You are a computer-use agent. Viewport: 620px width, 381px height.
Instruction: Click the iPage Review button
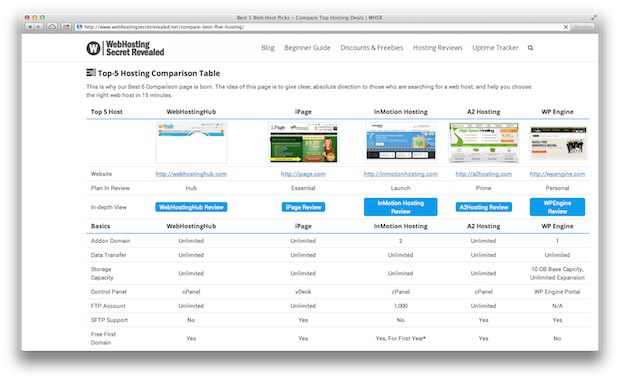tap(303, 207)
